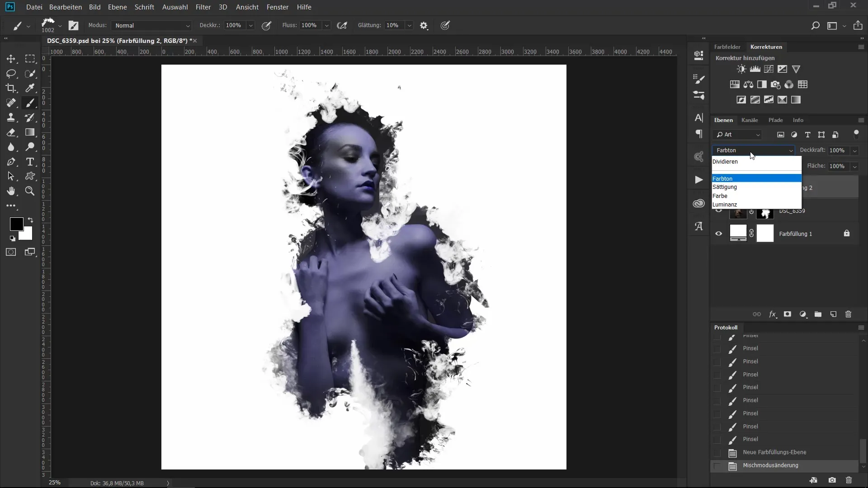The width and height of the screenshot is (868, 488).
Task: Select the Pen tool
Action: point(11,162)
